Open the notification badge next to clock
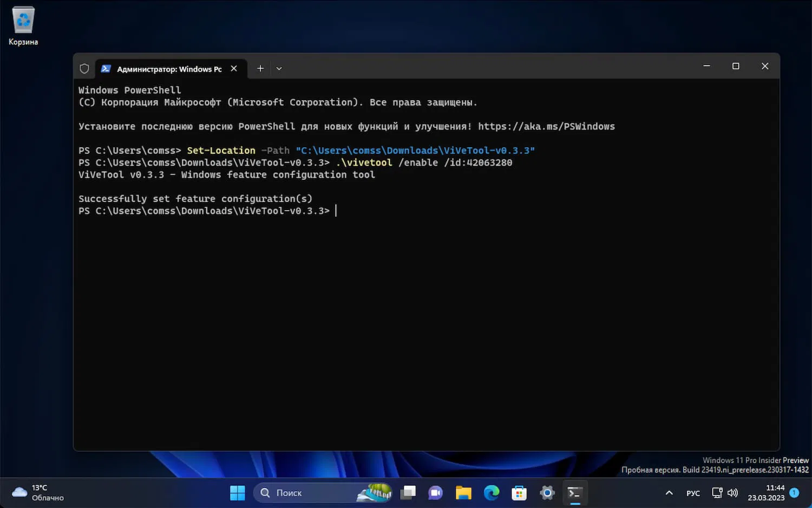 coord(795,492)
